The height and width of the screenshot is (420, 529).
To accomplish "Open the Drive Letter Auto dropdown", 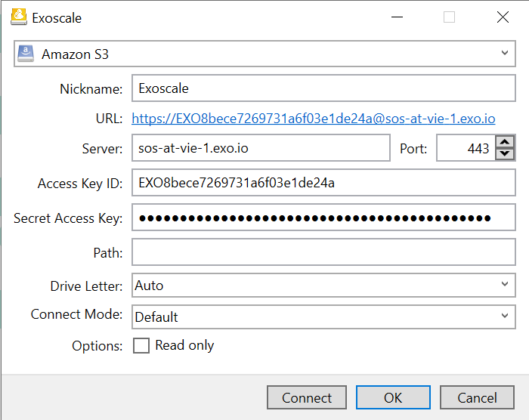I will click(504, 285).
